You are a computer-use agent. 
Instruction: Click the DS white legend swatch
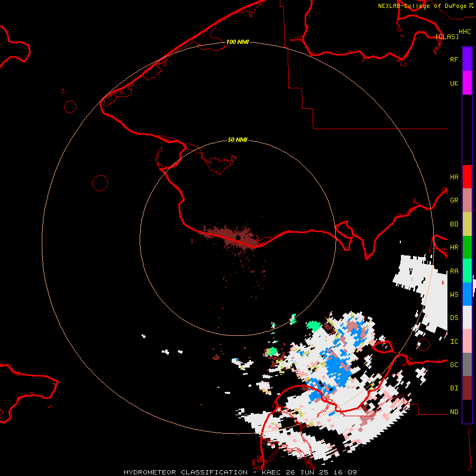tap(467, 317)
